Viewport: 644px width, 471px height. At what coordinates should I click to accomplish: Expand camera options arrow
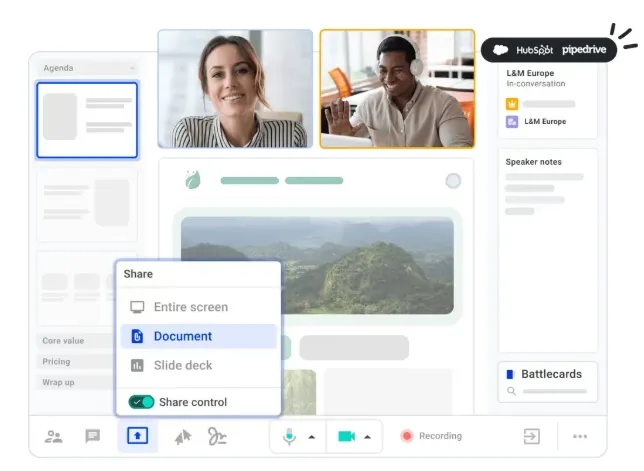tap(368, 437)
